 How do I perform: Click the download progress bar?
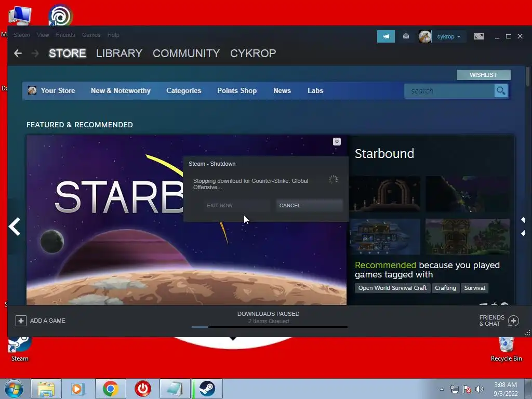point(270,327)
